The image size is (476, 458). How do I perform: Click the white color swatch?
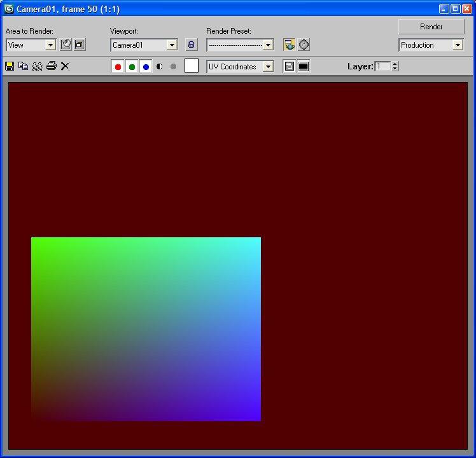tap(191, 66)
